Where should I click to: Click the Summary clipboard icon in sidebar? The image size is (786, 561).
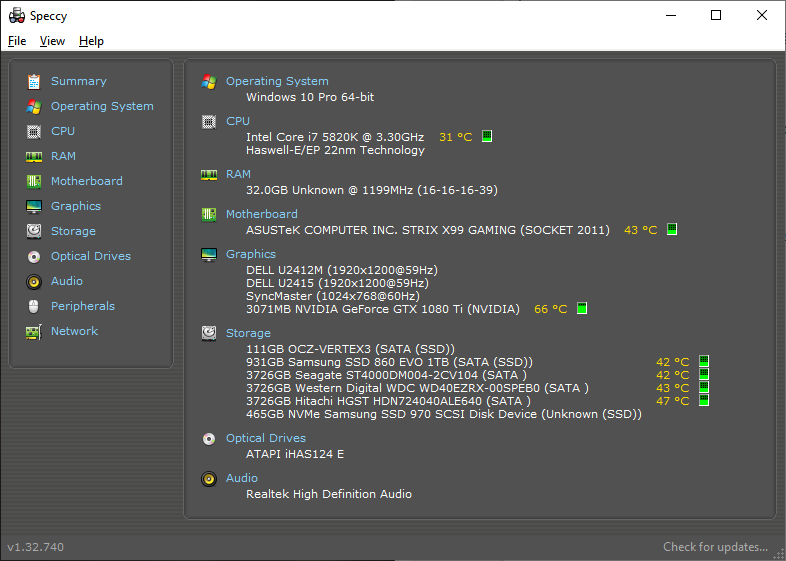[x=34, y=81]
